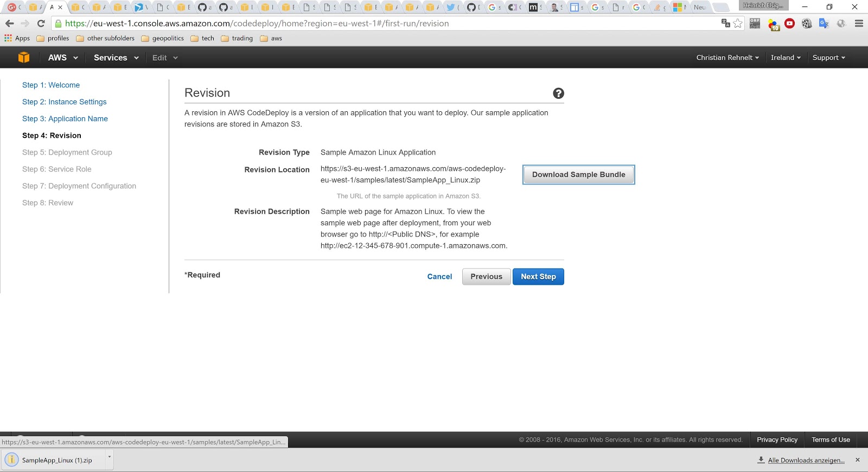Open the ORF TVthek extension icon
The height and width of the screenshot is (472, 868).
click(755, 23)
